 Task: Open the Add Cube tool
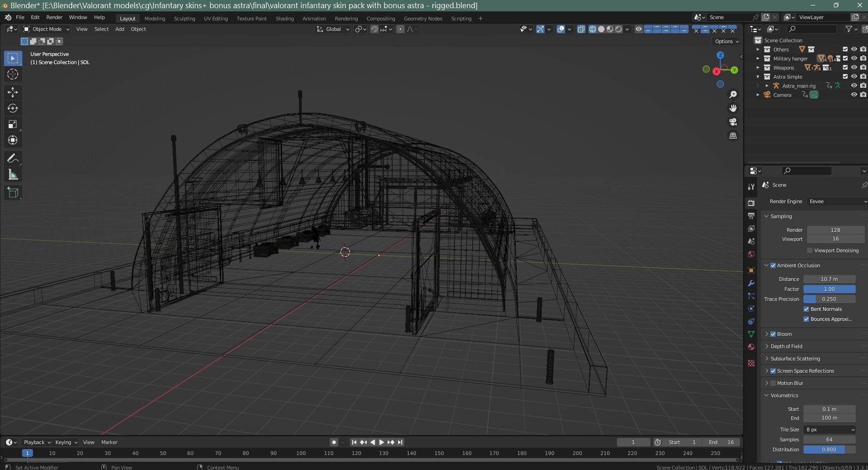[13, 192]
